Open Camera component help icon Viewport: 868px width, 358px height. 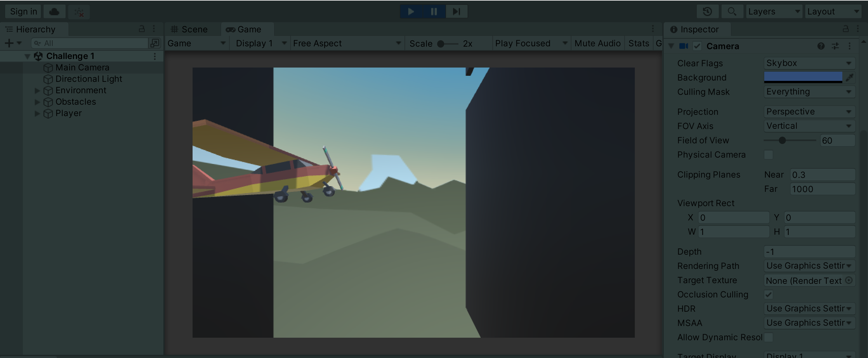tap(821, 46)
